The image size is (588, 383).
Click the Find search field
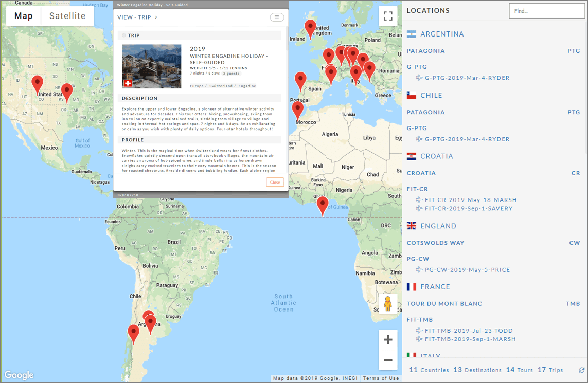click(546, 11)
